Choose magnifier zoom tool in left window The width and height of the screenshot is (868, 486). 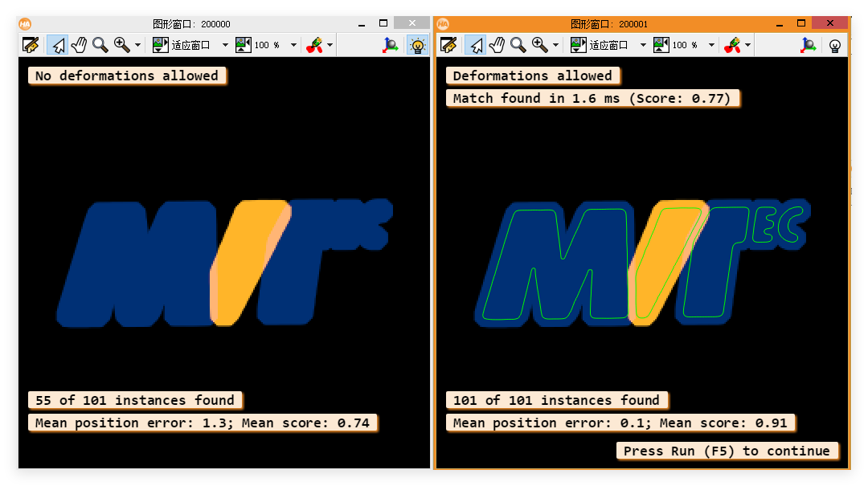tap(100, 45)
